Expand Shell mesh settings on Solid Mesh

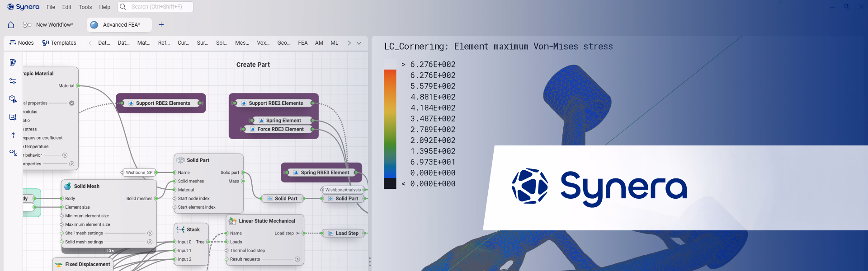tap(150, 234)
